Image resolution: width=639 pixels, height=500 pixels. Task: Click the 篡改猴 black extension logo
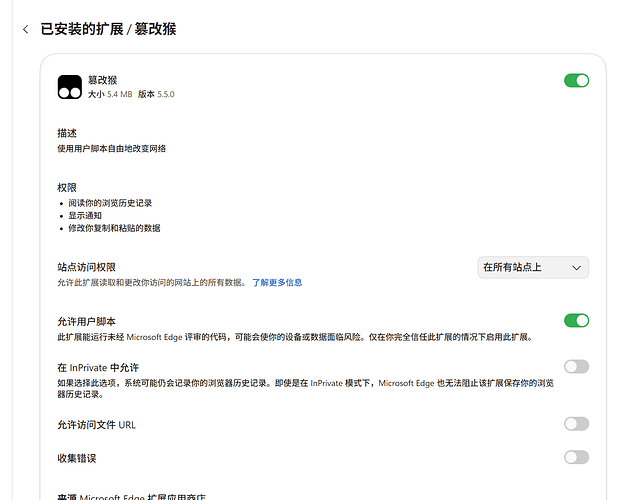pos(70,87)
